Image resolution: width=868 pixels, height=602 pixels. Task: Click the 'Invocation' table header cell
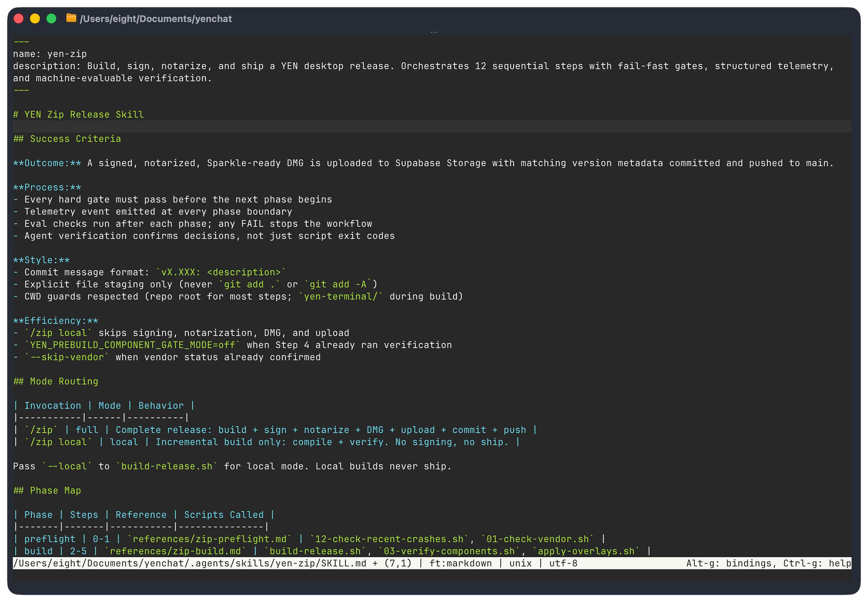click(x=53, y=406)
